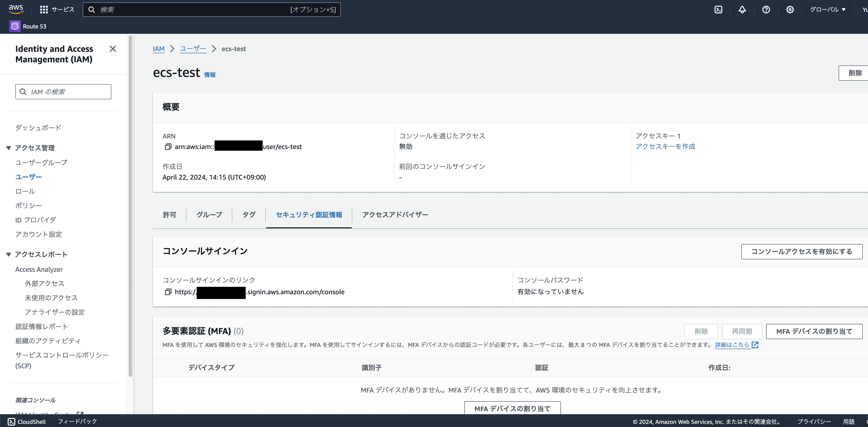Screen dimensions: 868x427
Task: Open the help question mark icon
Action: (766, 9)
